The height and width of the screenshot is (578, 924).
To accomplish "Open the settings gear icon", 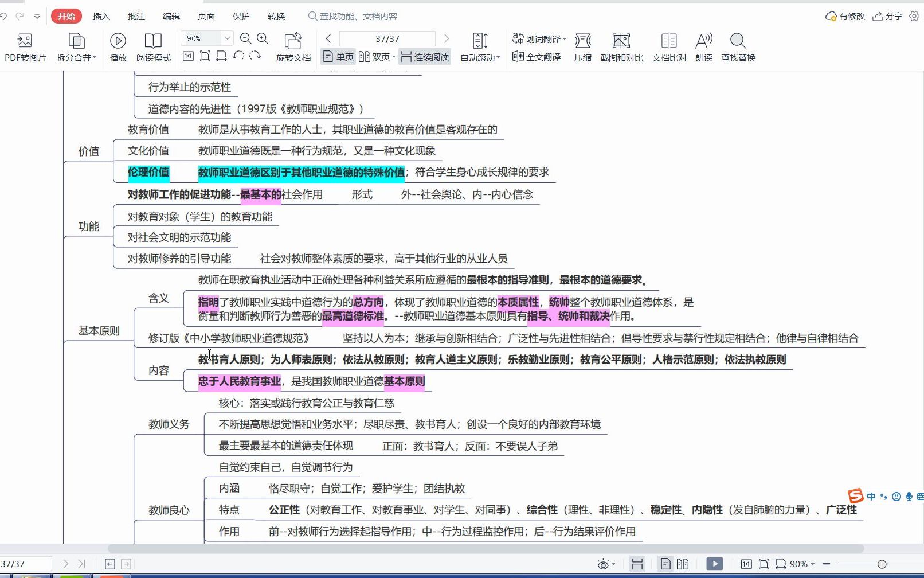I will point(914,16).
